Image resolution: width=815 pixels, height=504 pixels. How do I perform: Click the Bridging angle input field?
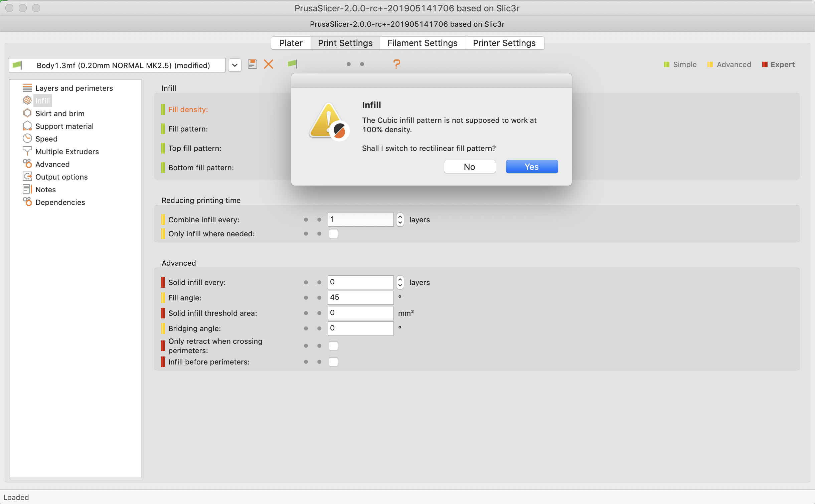point(360,328)
